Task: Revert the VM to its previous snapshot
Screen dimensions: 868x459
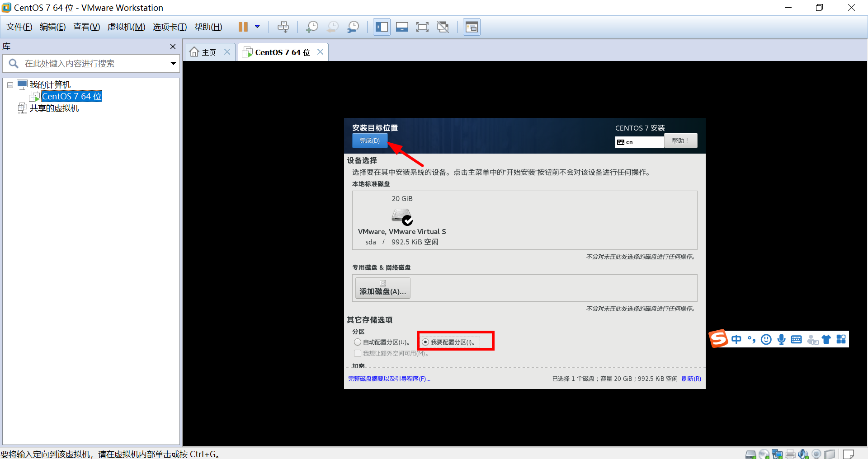Action: click(333, 27)
